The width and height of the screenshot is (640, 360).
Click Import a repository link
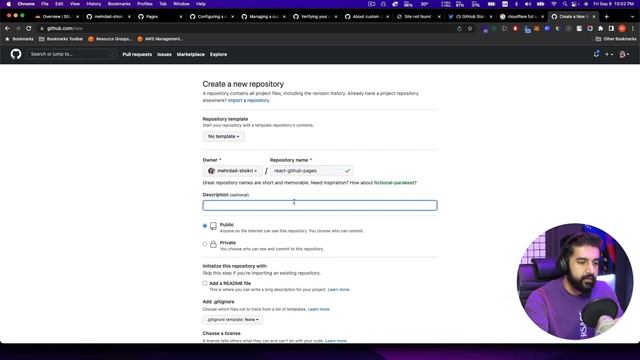(249, 100)
